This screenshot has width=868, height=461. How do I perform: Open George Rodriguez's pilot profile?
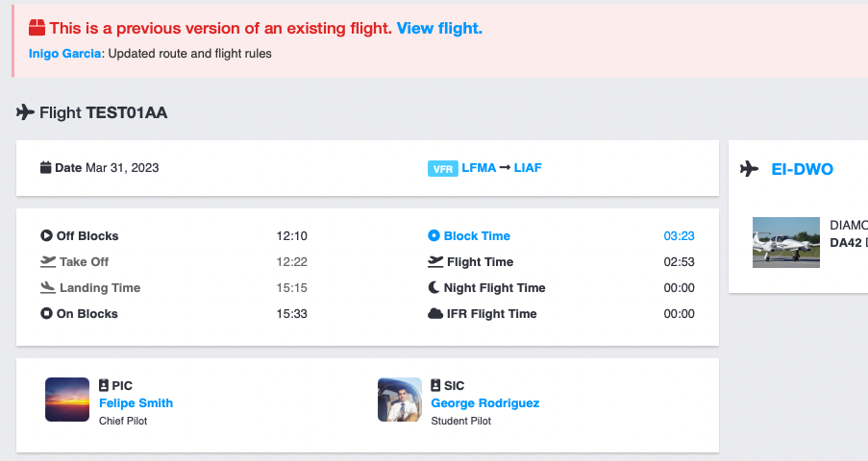(484, 403)
